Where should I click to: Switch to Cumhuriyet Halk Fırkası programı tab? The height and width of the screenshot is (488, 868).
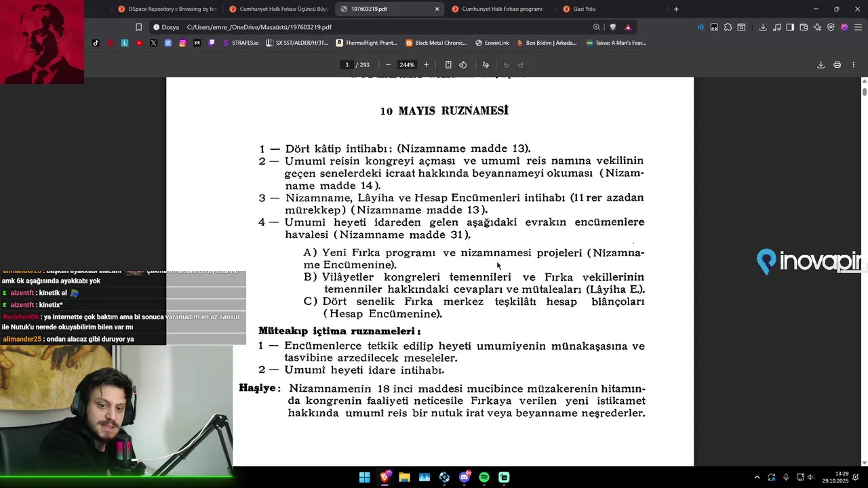500,9
